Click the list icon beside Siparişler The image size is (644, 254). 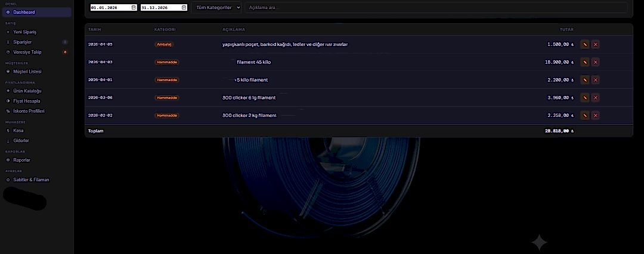[x=8, y=42]
